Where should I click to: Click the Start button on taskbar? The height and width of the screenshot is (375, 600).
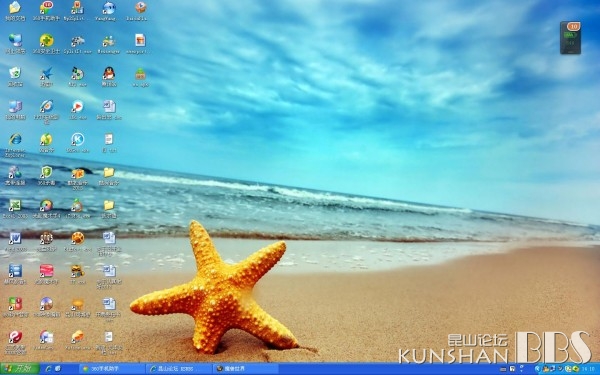pyautogui.click(x=20, y=368)
